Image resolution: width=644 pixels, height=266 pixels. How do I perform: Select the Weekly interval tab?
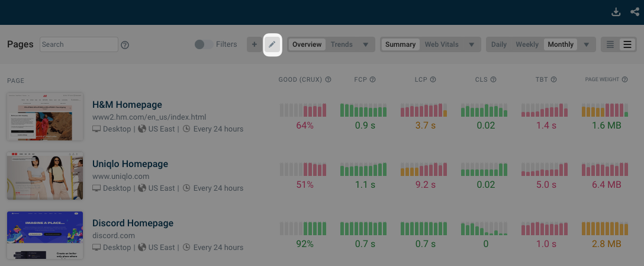coord(527,44)
